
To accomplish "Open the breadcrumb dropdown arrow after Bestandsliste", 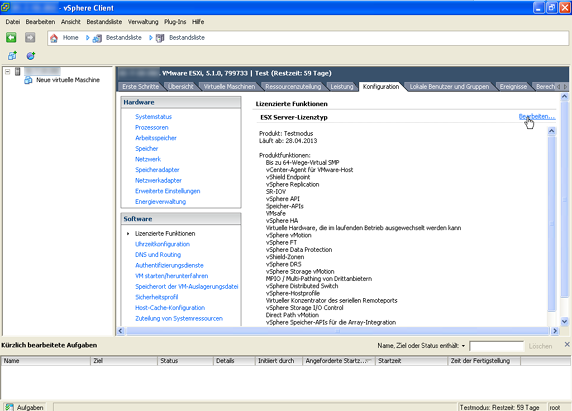I will point(151,38).
